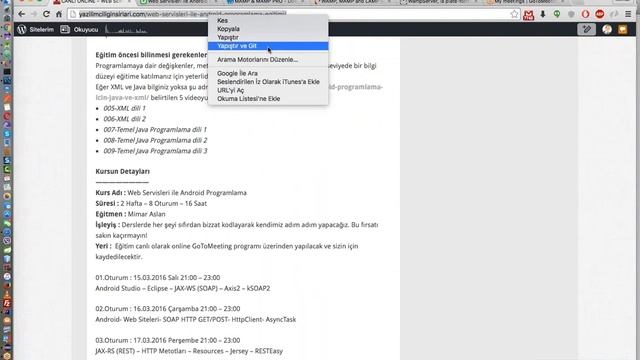Click the Android Studio – Eclipse – JAX-WS line
The image size is (640, 360).
(x=183, y=288)
